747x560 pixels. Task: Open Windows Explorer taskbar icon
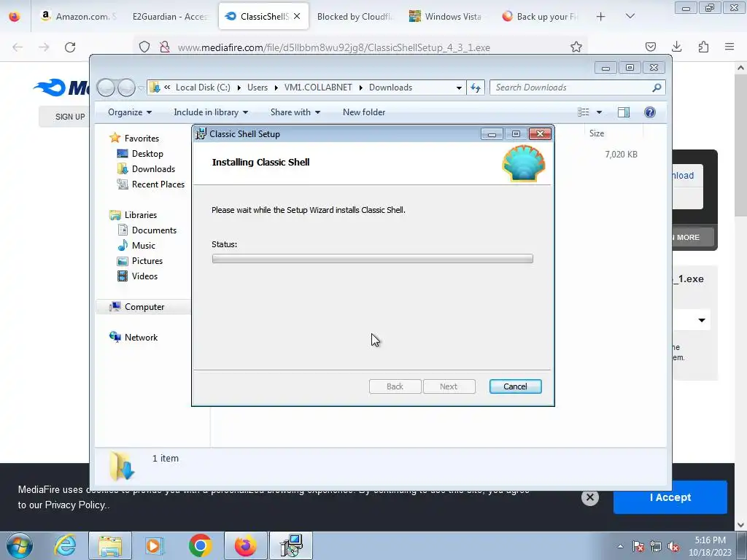pos(110,545)
